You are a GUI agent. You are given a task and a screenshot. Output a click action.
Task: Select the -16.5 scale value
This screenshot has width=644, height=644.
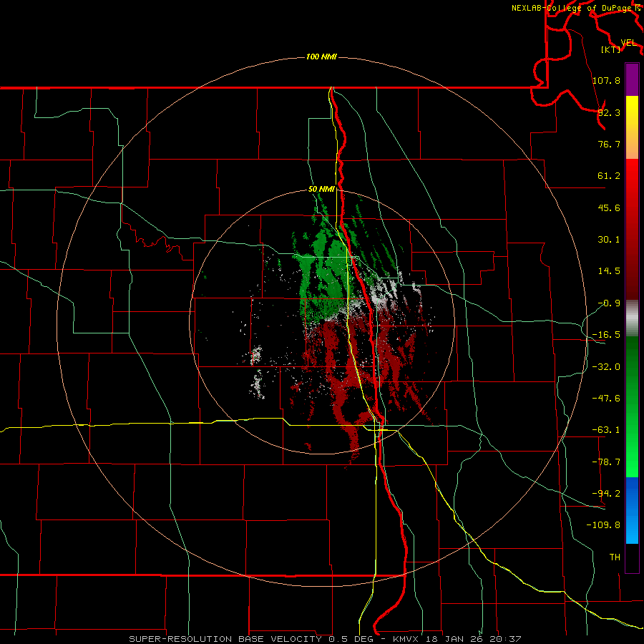[x=606, y=335]
